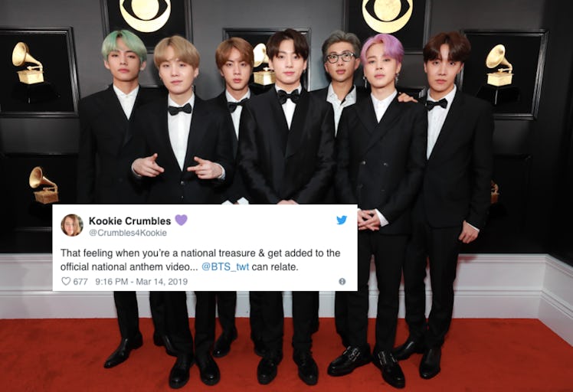Click the two pointing hands gesture
The image size is (573, 392).
pos(177,166)
